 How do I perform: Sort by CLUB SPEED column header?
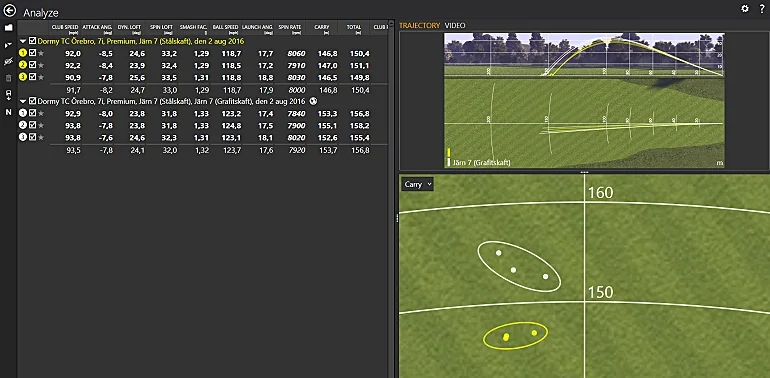click(65, 28)
